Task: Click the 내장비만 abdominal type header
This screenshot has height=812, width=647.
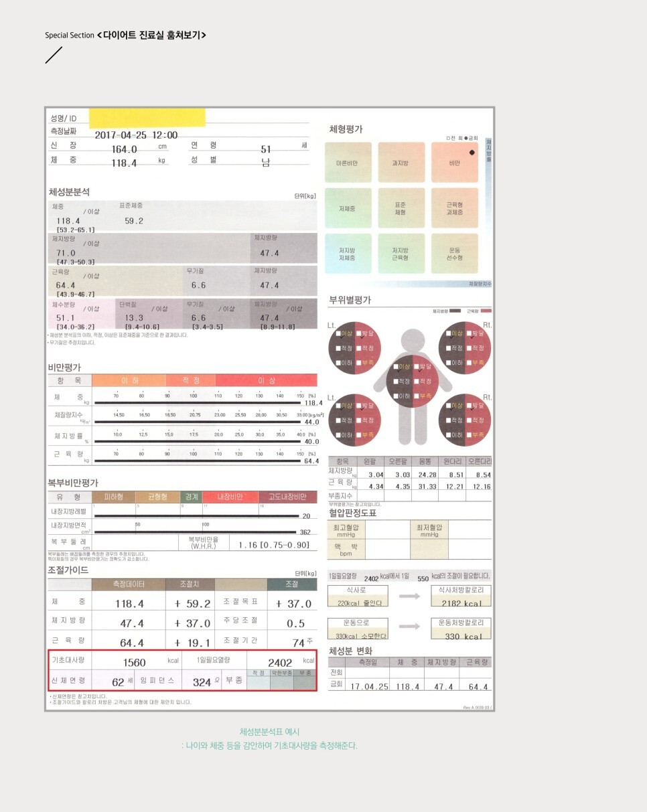Action: pyautogui.click(x=230, y=497)
